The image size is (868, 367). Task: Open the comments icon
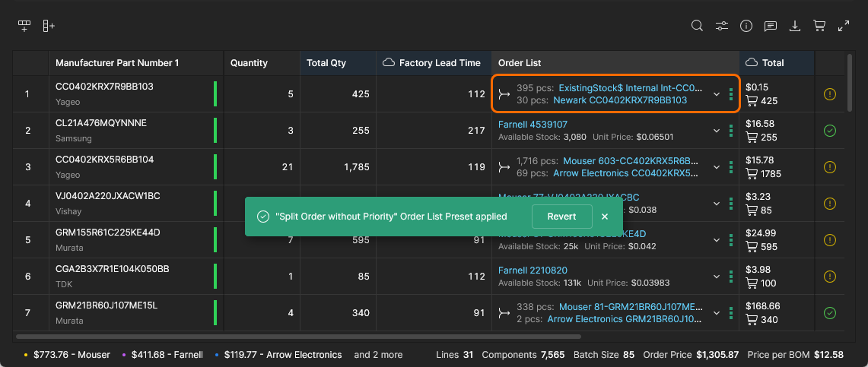(x=771, y=26)
